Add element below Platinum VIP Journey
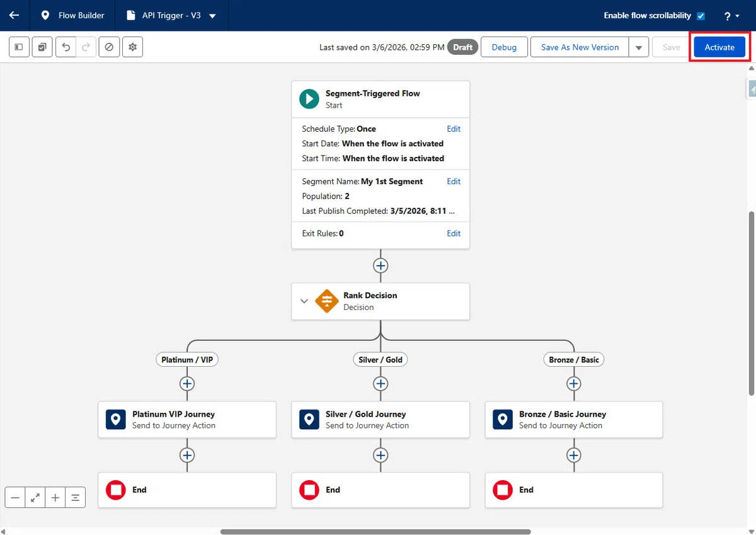 (187, 455)
